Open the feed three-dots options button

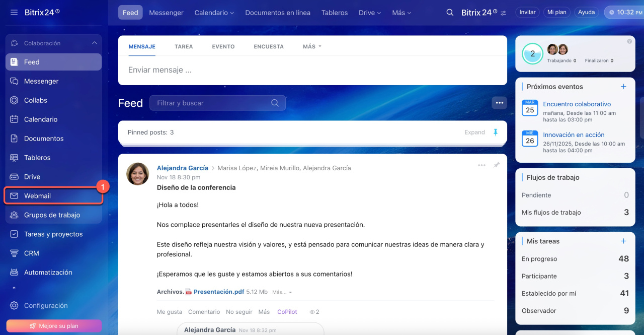click(x=499, y=103)
